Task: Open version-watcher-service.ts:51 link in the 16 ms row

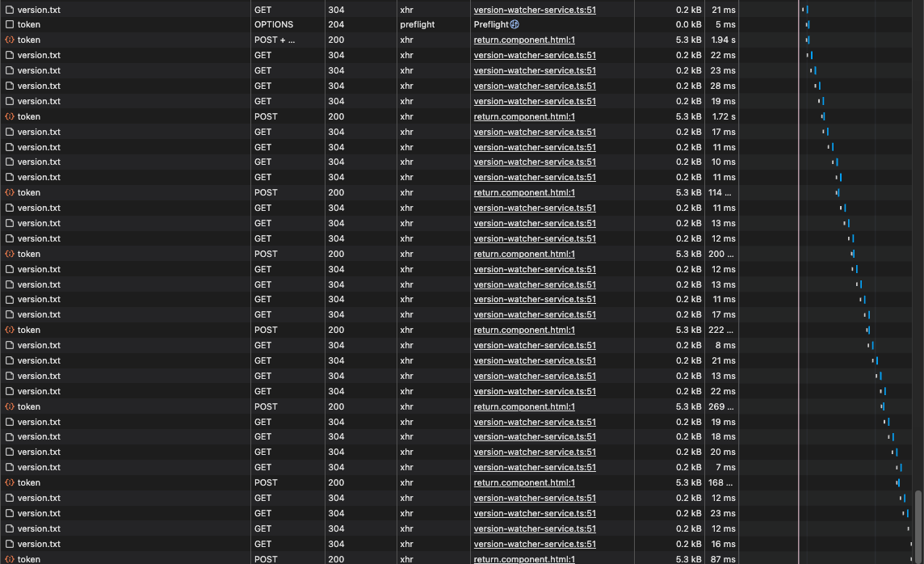Action: click(x=535, y=544)
